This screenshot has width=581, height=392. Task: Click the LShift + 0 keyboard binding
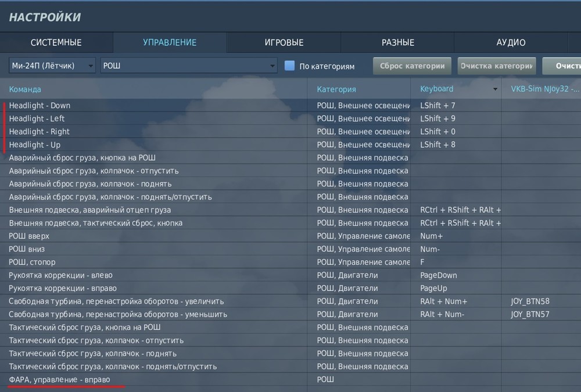437,131
